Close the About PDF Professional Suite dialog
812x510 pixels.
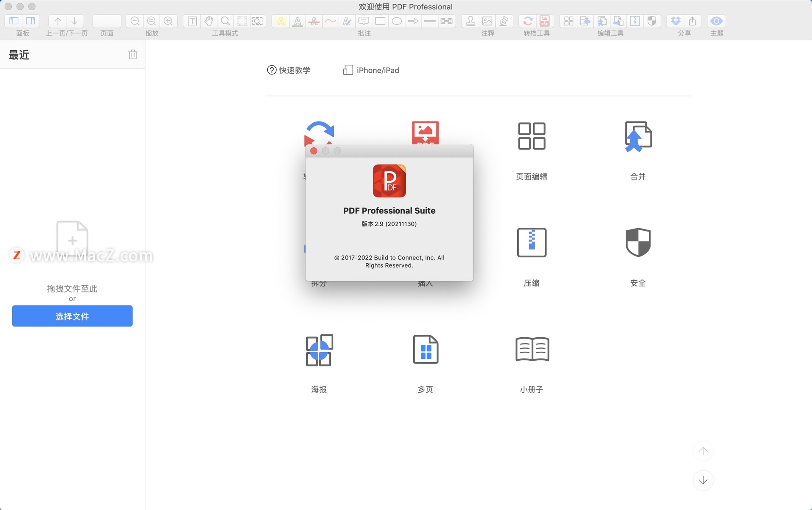tap(314, 151)
